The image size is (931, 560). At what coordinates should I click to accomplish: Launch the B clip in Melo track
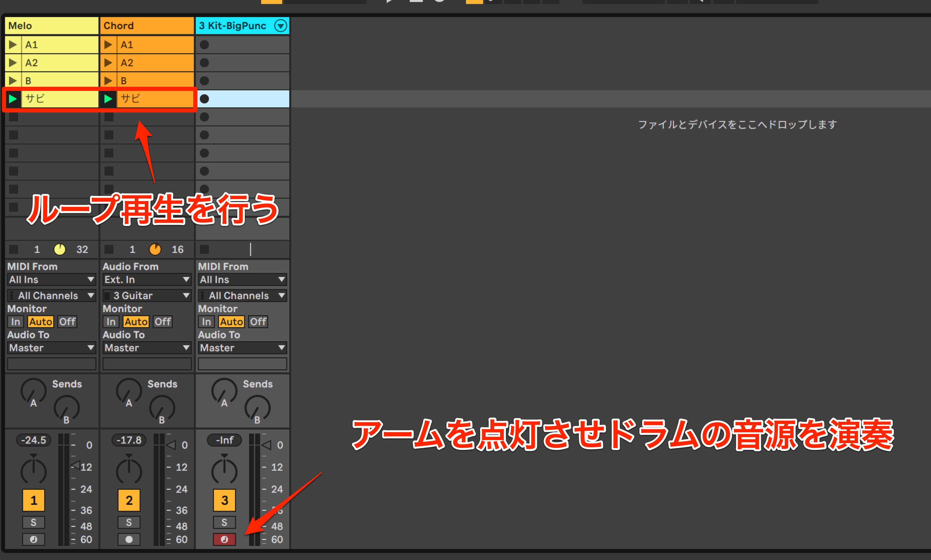pyautogui.click(x=13, y=80)
